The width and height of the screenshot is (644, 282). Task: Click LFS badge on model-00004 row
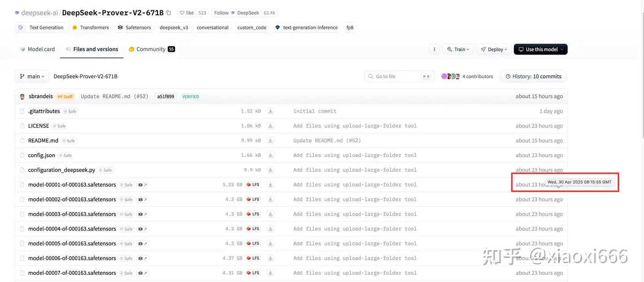click(x=253, y=229)
